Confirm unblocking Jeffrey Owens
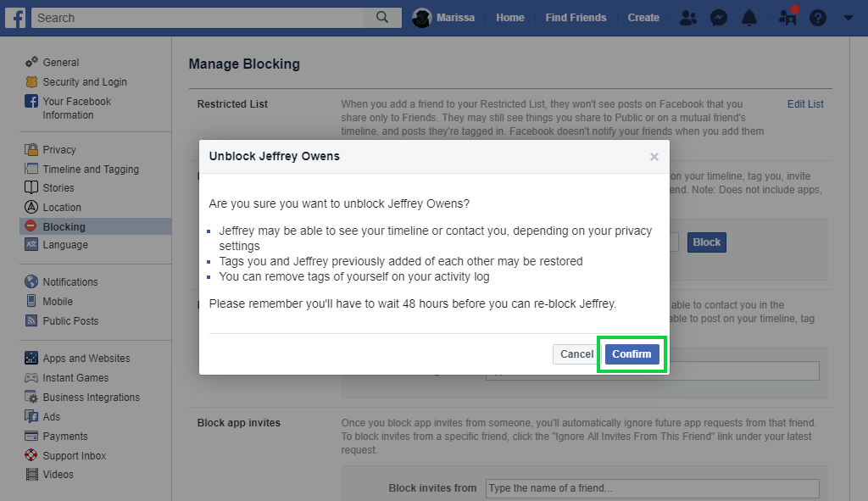 (632, 354)
